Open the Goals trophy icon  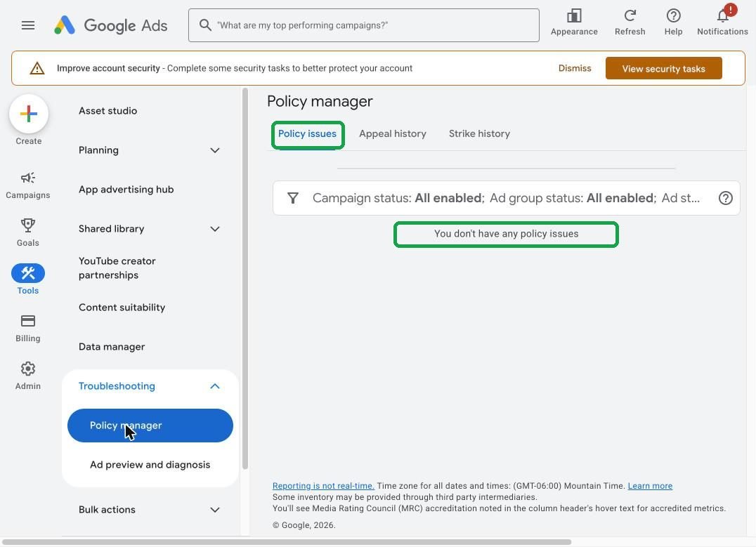(x=28, y=232)
